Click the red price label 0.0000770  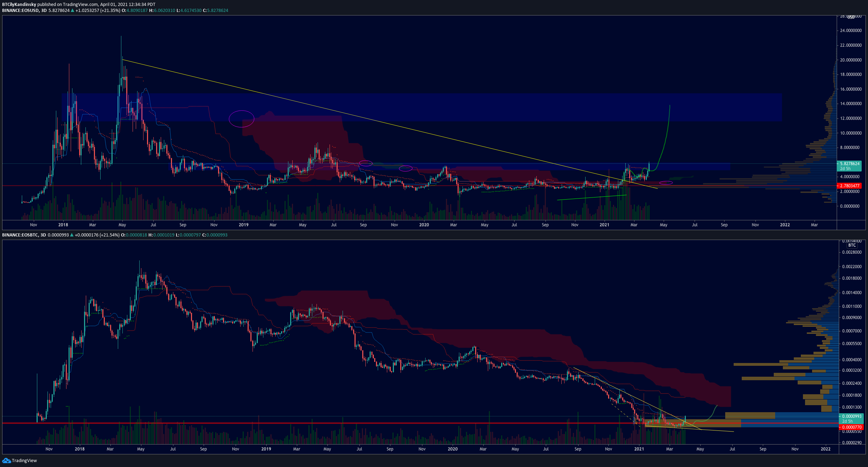[851, 427]
